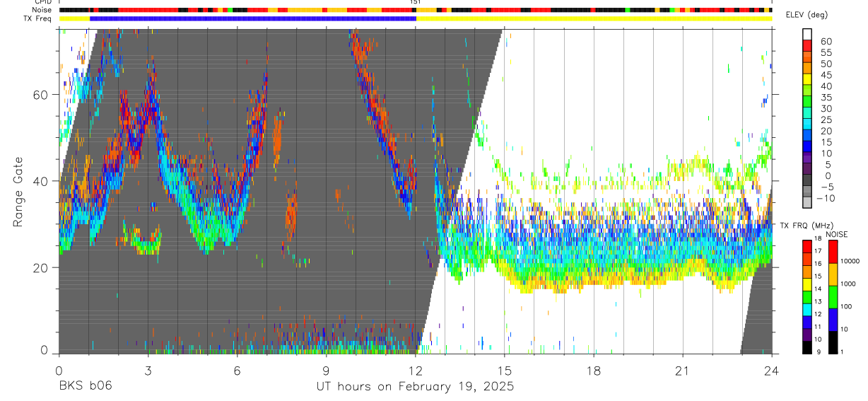Click the blue segment of the top TX Freq strip
The width and height of the screenshot is (868, 401).
point(253,18)
